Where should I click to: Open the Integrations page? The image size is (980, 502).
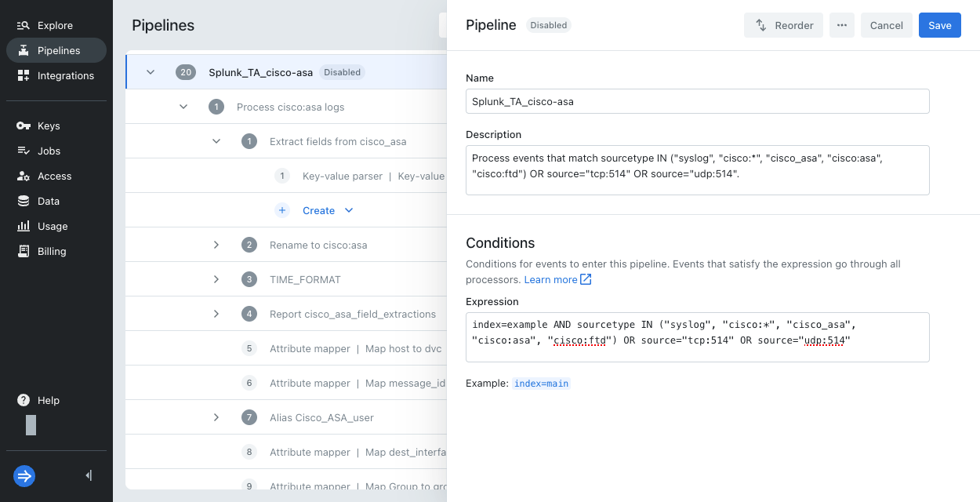point(56,75)
